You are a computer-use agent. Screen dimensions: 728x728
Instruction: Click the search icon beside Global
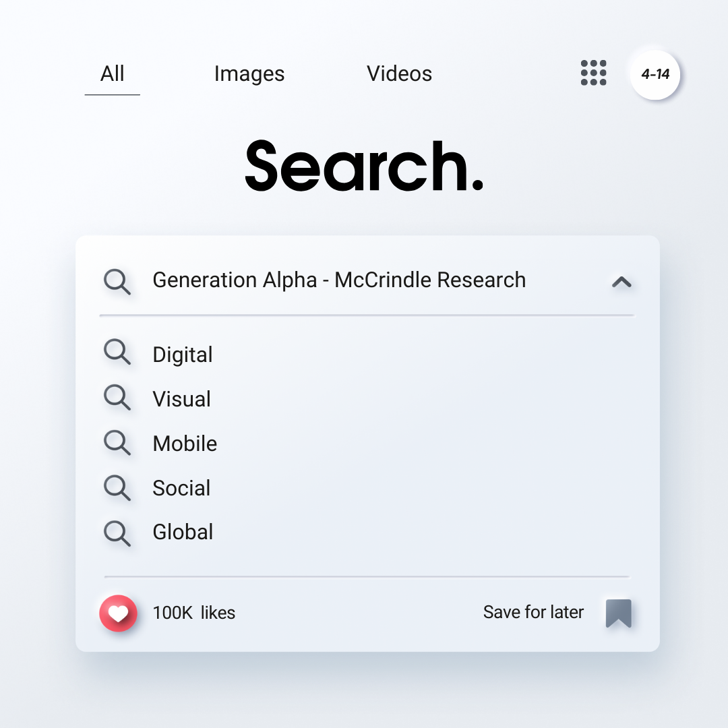pyautogui.click(x=117, y=533)
